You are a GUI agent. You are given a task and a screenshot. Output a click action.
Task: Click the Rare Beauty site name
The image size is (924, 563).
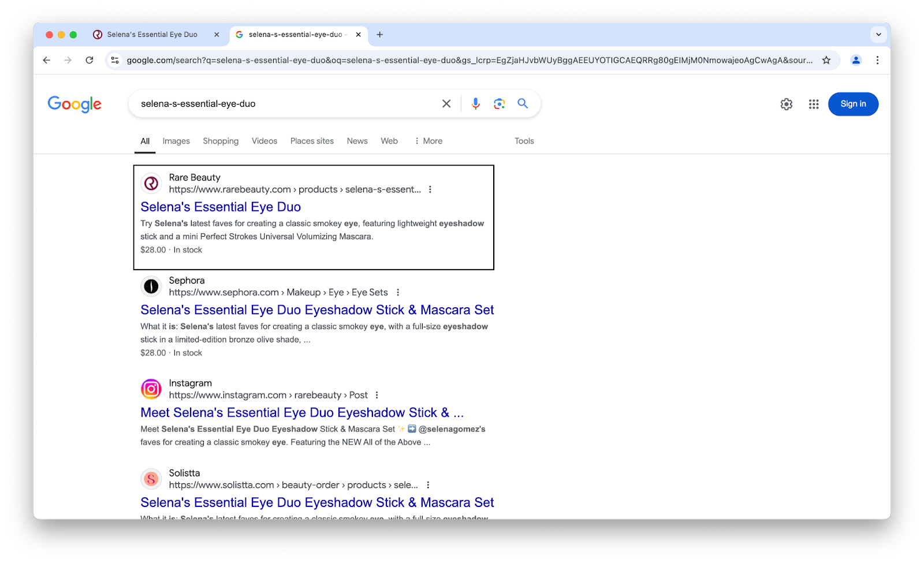coord(195,177)
